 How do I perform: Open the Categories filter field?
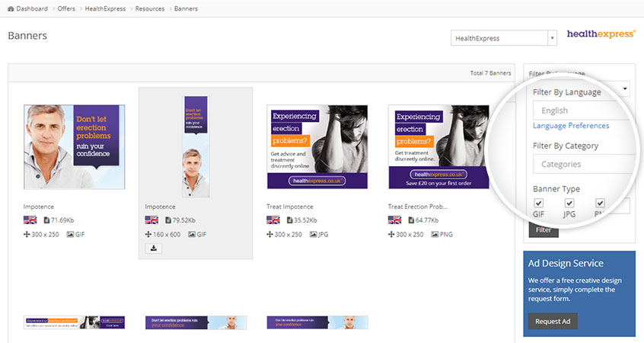click(583, 164)
